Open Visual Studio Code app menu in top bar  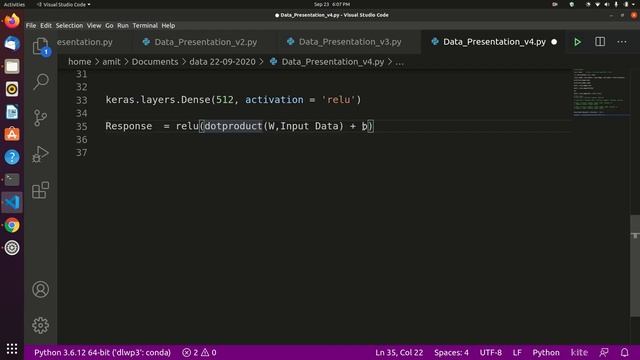(64, 4)
